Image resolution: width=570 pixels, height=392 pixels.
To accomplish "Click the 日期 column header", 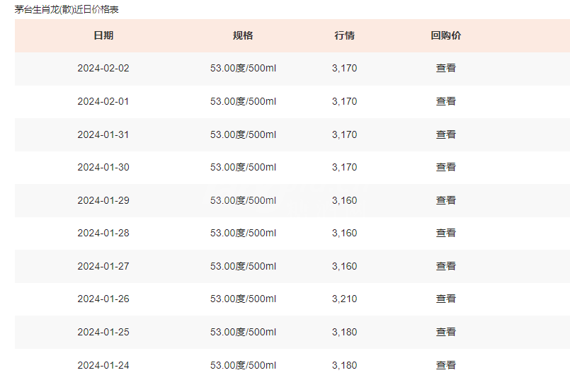I will click(x=103, y=35).
